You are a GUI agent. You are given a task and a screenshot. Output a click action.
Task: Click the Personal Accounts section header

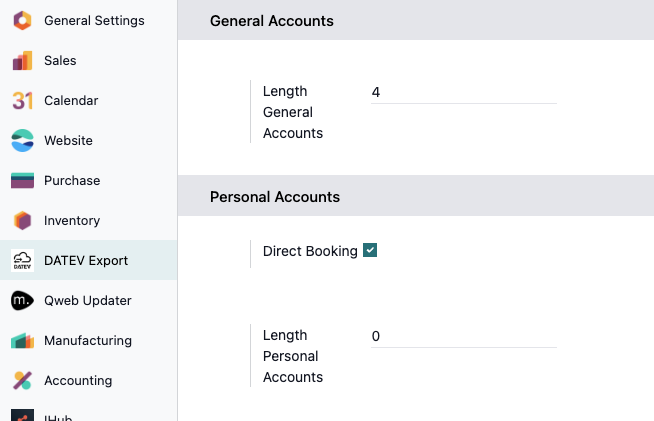coord(416,196)
